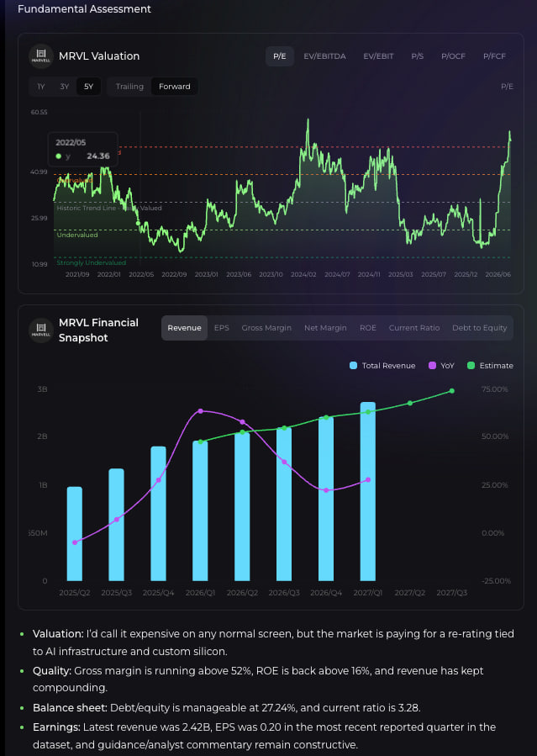Click the Fundamental Assessment heading
This screenshot has height=756, width=537.
point(84,8)
